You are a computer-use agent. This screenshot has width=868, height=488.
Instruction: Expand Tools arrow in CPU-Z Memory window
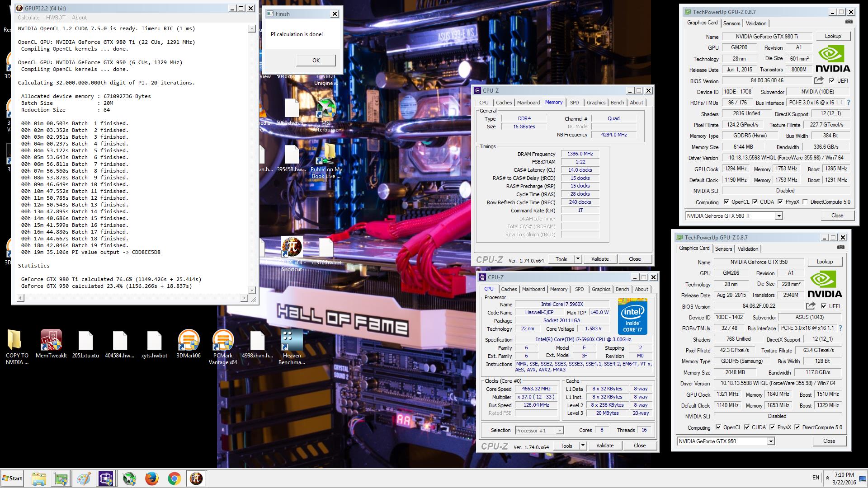click(577, 259)
